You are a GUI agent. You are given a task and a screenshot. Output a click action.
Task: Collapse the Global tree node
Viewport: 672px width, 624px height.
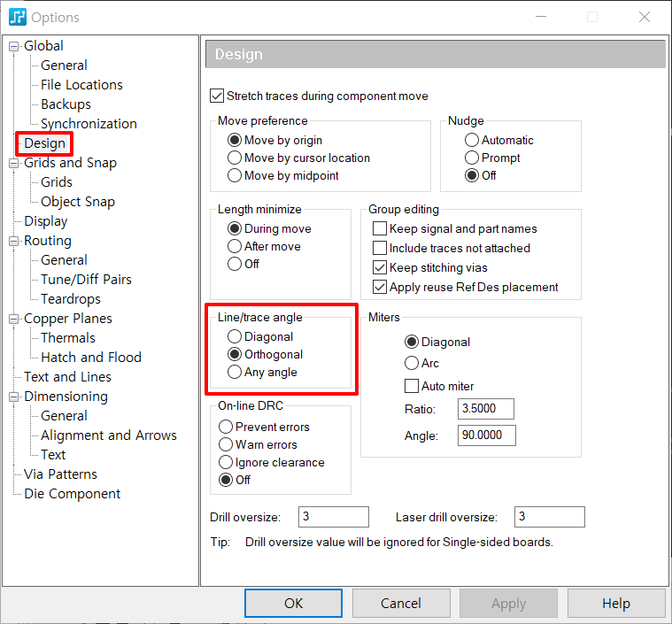click(14, 46)
